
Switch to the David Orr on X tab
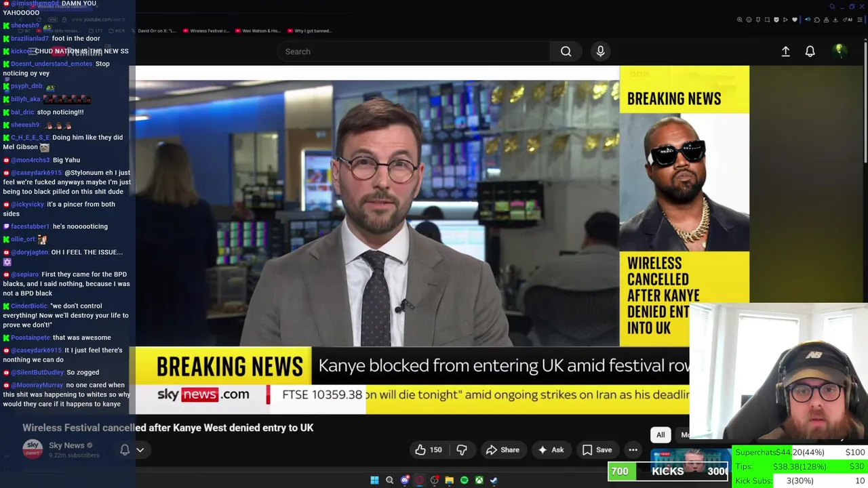coord(155,30)
